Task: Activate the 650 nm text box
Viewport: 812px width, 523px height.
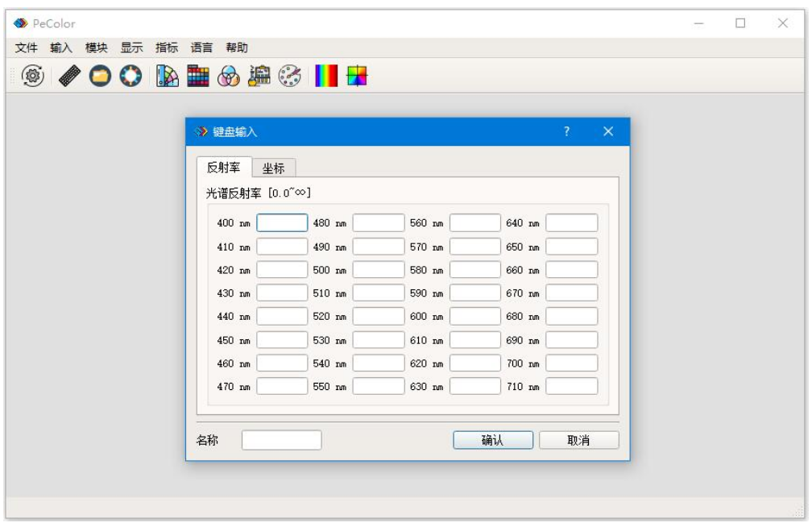Action: (572, 247)
